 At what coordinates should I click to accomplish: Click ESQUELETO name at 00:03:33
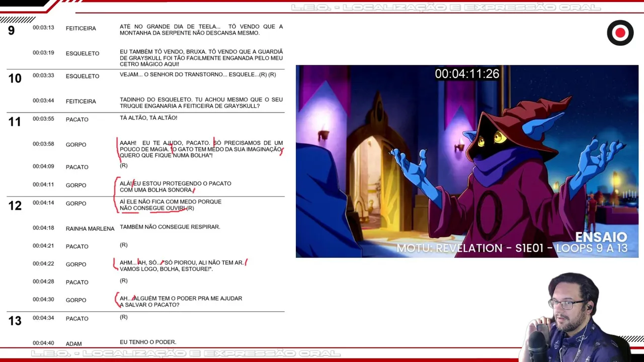pyautogui.click(x=83, y=76)
